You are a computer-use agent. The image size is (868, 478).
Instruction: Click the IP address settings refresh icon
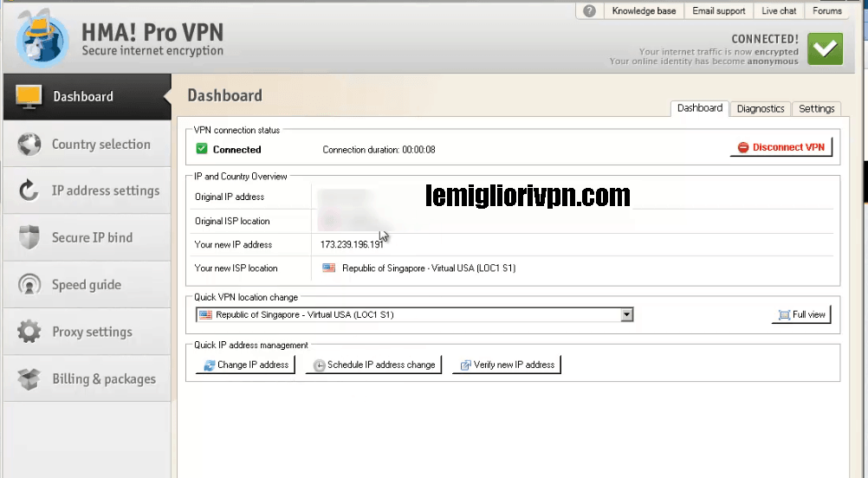[x=29, y=191]
